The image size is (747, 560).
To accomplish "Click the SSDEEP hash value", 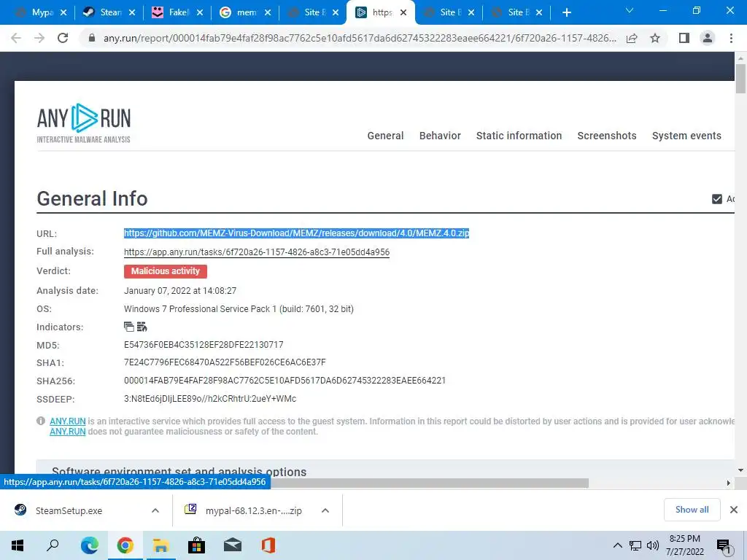I will pos(210,399).
